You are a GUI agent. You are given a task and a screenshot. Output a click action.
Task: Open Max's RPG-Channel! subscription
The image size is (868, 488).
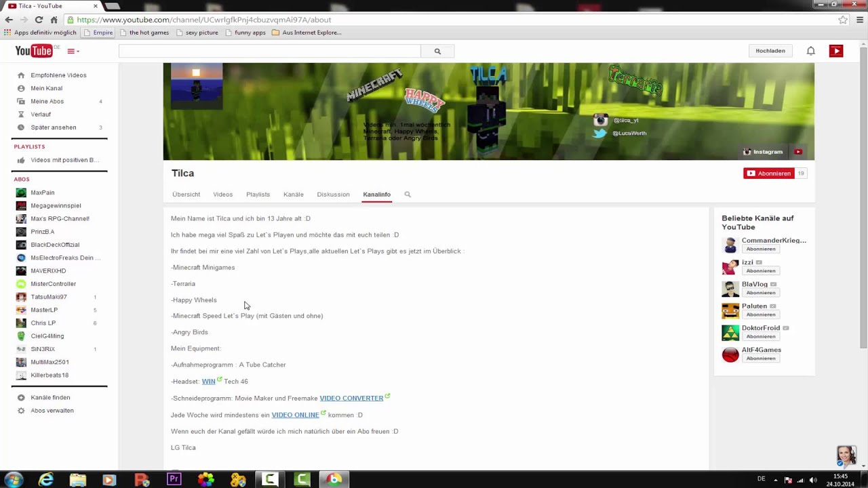60,218
